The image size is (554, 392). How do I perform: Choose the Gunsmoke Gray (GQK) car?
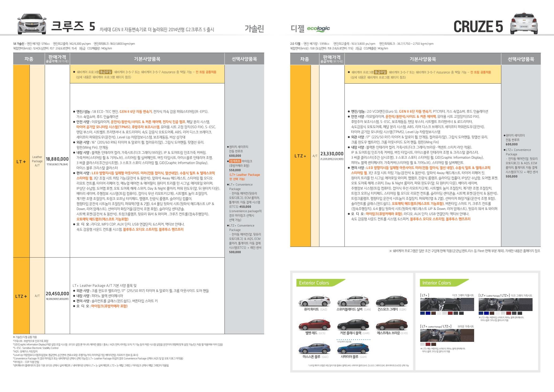coord(392,301)
